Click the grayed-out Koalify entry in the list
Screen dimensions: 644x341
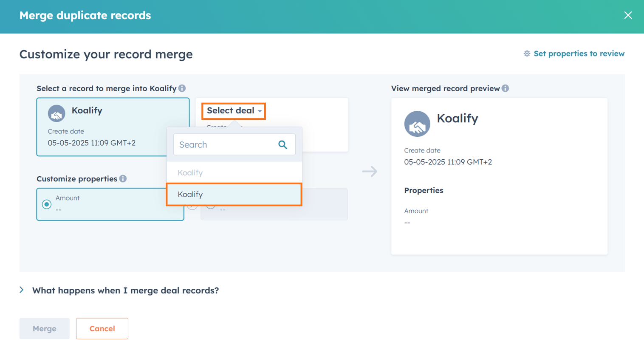pos(190,172)
